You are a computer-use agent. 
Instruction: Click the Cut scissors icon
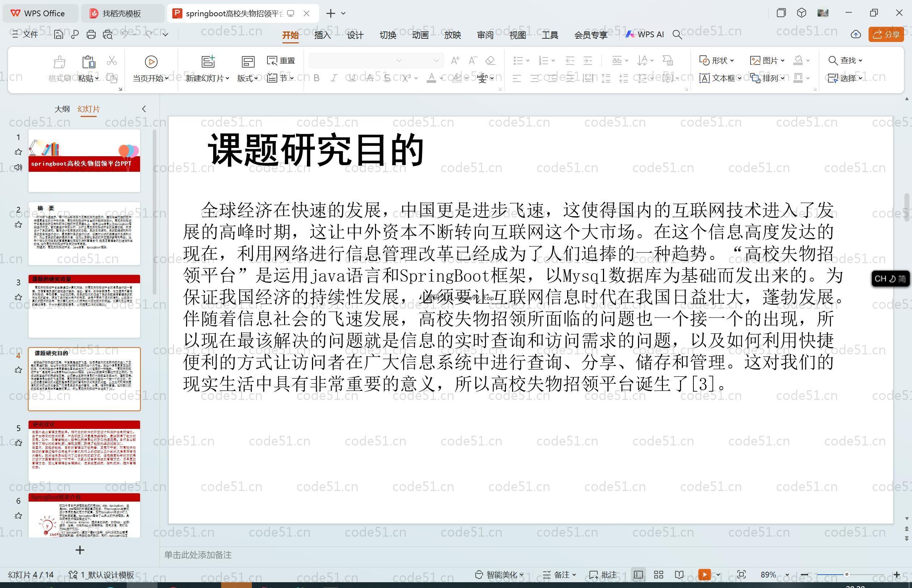tap(111, 60)
